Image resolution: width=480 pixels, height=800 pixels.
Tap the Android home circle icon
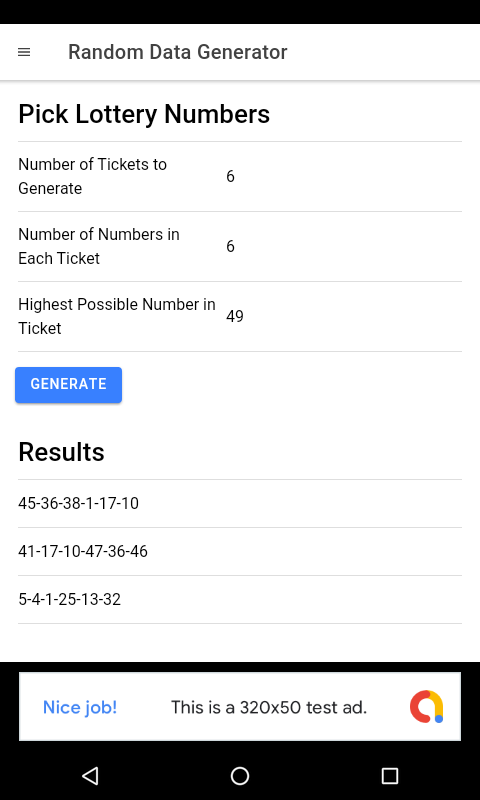(x=240, y=776)
